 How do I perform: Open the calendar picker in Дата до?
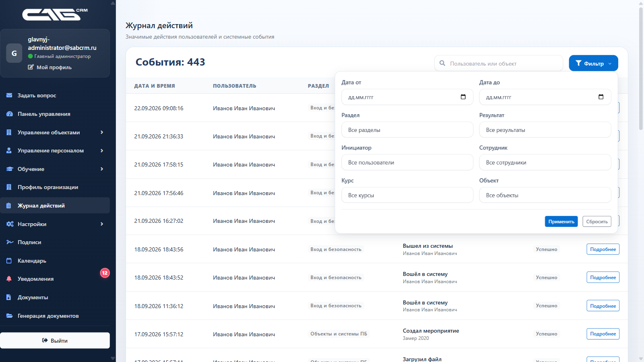(x=601, y=97)
